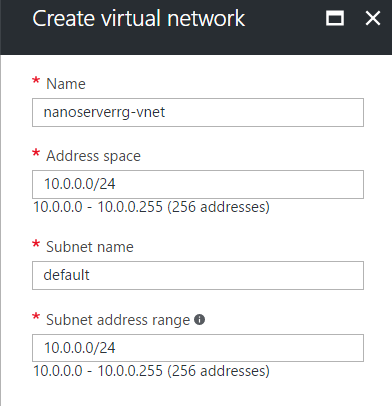The width and height of the screenshot is (392, 406).
Task: Close the Create virtual network blade
Action: 373,18
